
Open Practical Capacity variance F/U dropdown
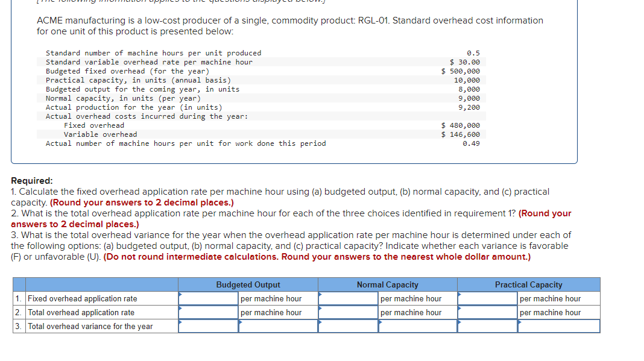pos(559,326)
